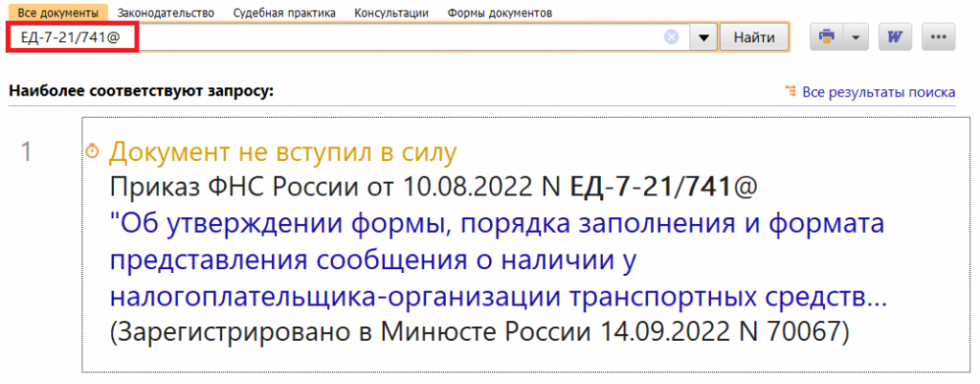Click the Найти search button
The width and height of the screenshot is (980, 384).
coord(754,37)
